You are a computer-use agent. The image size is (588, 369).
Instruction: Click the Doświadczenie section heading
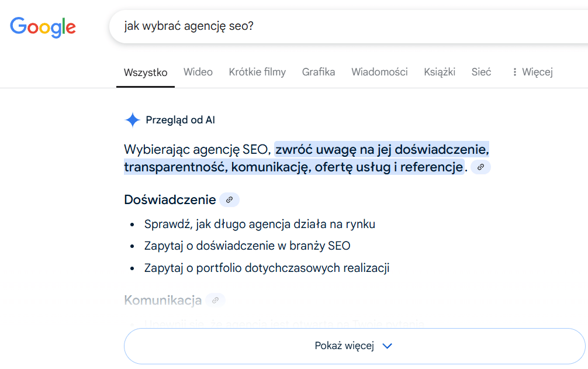pyautogui.click(x=170, y=200)
